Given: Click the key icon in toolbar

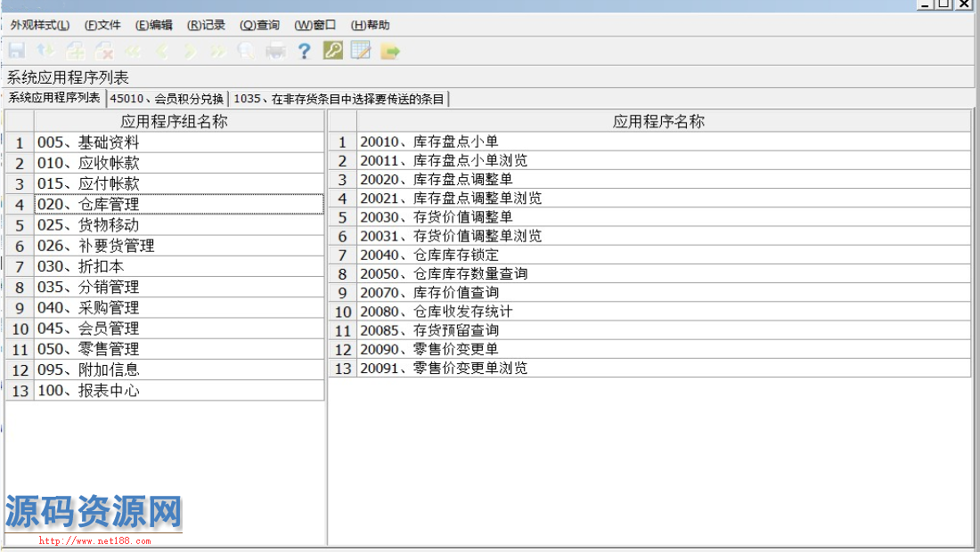Looking at the screenshot, I should [x=332, y=52].
